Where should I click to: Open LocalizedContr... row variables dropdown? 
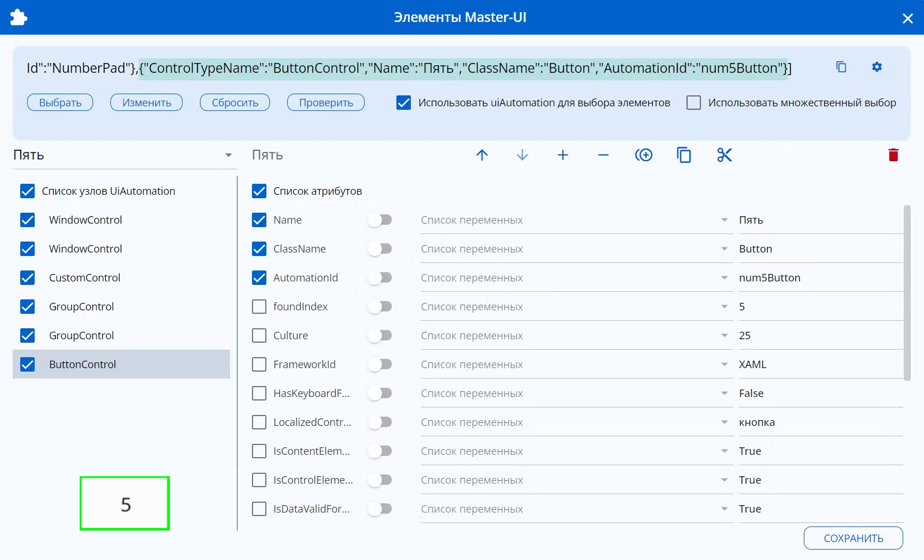click(576, 422)
